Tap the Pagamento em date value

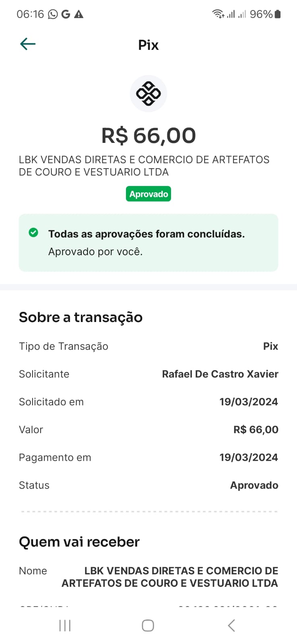tap(248, 457)
